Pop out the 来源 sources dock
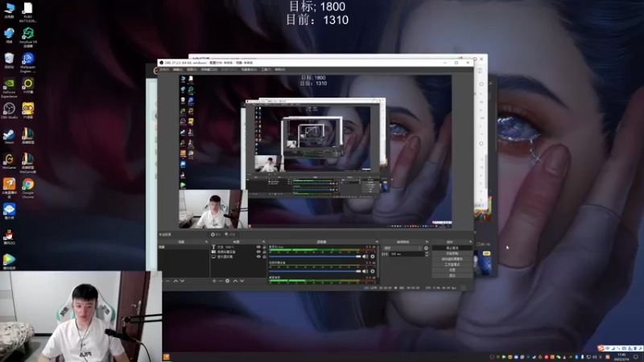 click(264, 242)
